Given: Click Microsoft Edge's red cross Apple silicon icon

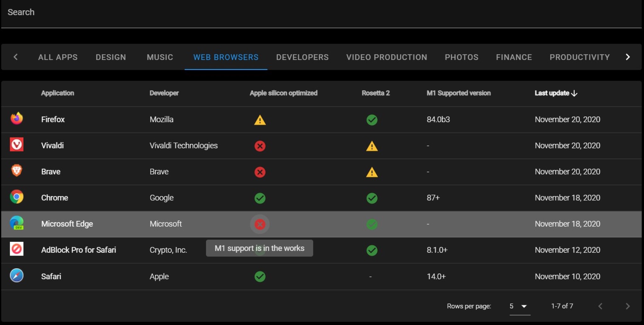Looking at the screenshot, I should pos(260,224).
